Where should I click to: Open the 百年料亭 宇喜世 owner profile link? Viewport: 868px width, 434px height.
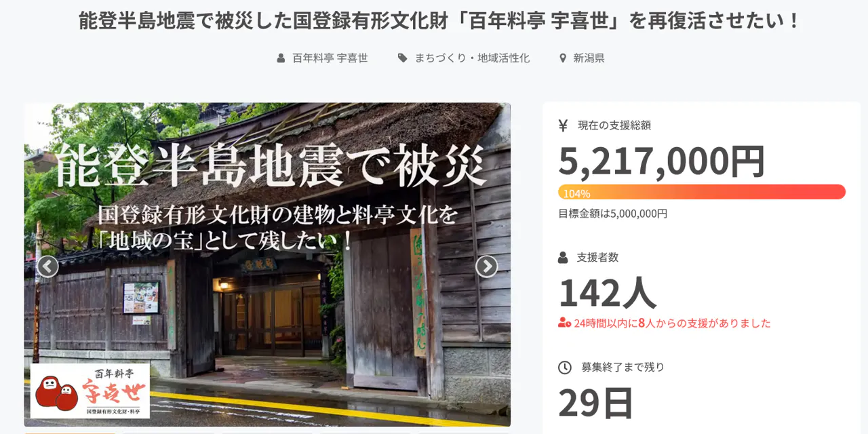[330, 58]
